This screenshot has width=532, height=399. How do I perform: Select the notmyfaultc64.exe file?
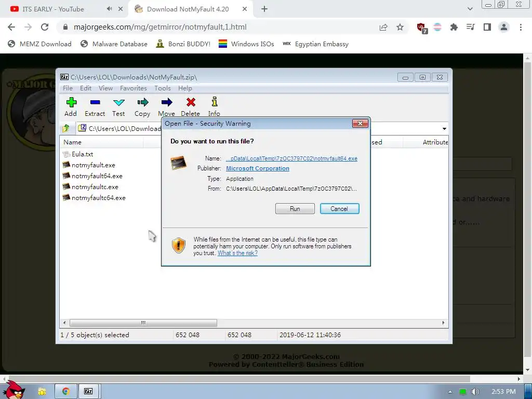click(x=94, y=197)
